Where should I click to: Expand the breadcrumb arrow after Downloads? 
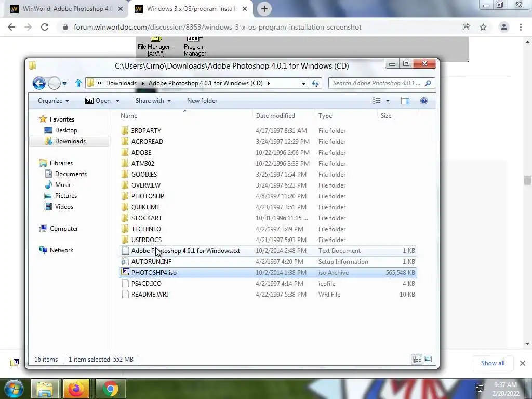142,83
